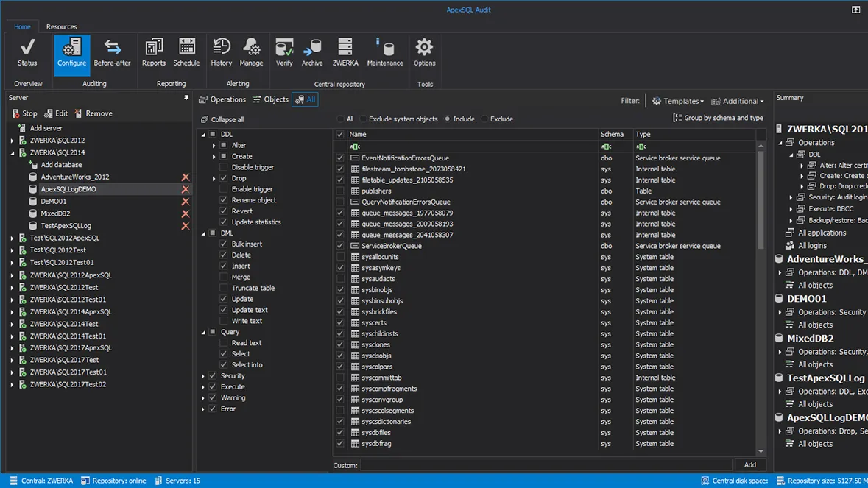
Task: Click the Repository online status icon
Action: coord(85,481)
